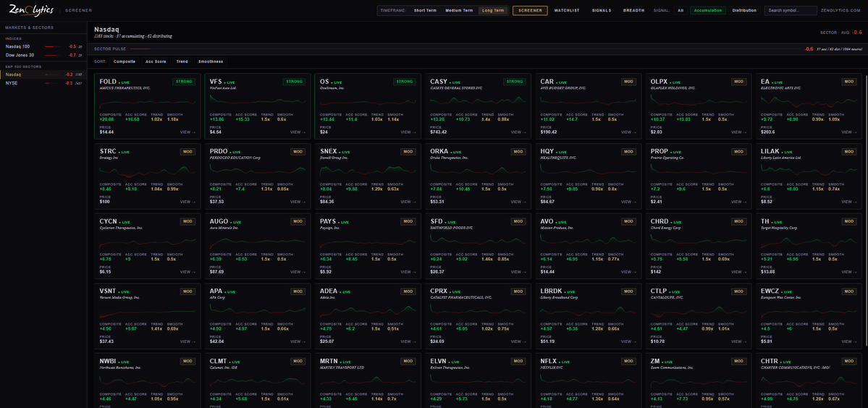Image resolution: width=868 pixels, height=408 pixels.
Task: Click the SFD ticker heading
Action: [437, 221]
